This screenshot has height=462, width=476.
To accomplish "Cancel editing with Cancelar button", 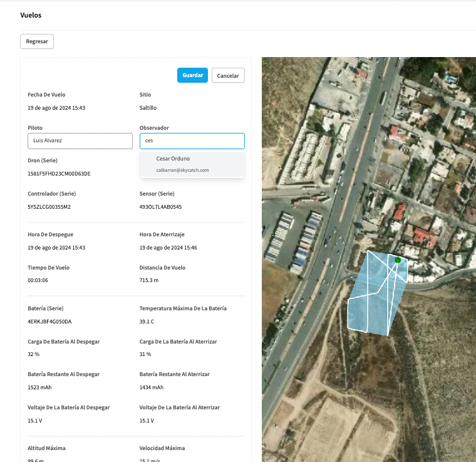I will [x=228, y=75].
